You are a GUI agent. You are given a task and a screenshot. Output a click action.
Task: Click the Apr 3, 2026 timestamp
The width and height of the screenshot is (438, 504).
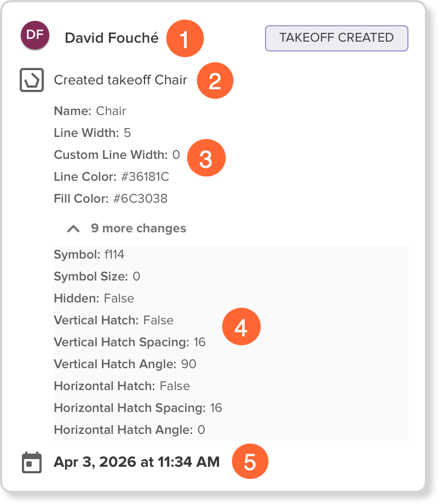pos(136,462)
